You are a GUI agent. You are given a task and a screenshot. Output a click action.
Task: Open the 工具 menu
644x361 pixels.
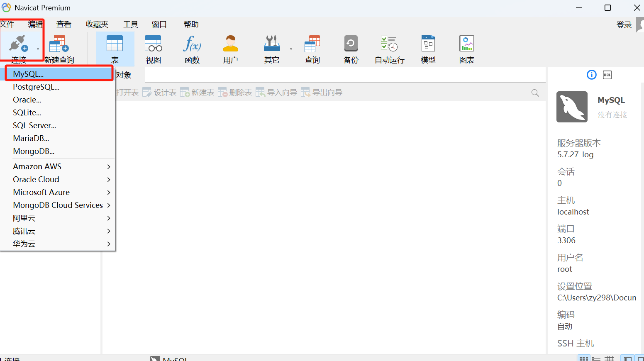tap(131, 24)
